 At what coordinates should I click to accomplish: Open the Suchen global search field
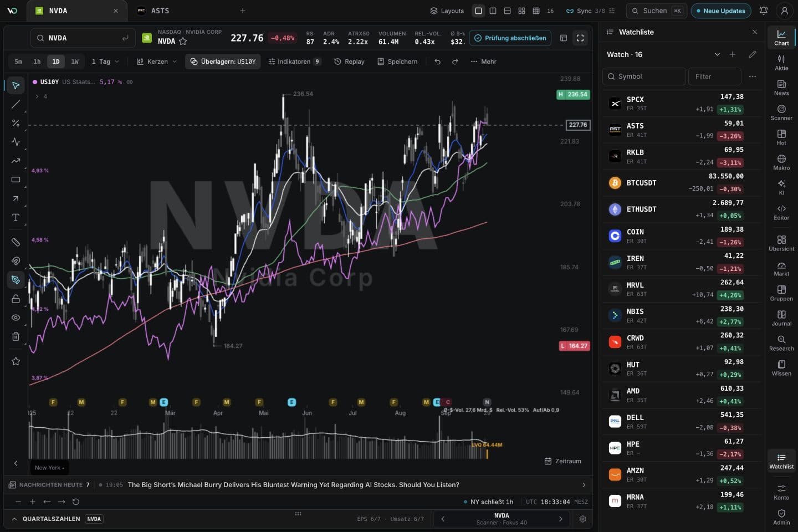657,11
